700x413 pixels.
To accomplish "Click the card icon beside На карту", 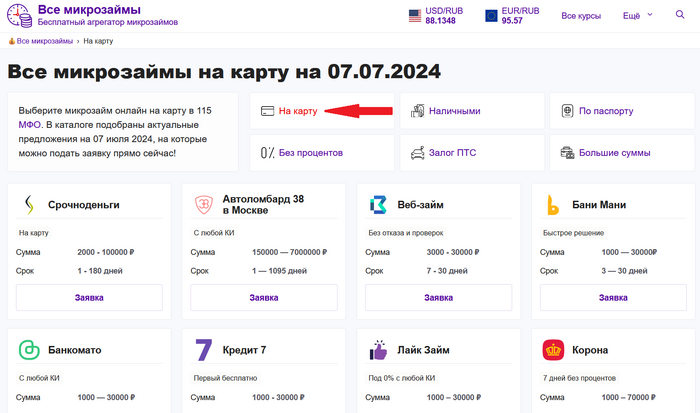I will tap(267, 111).
